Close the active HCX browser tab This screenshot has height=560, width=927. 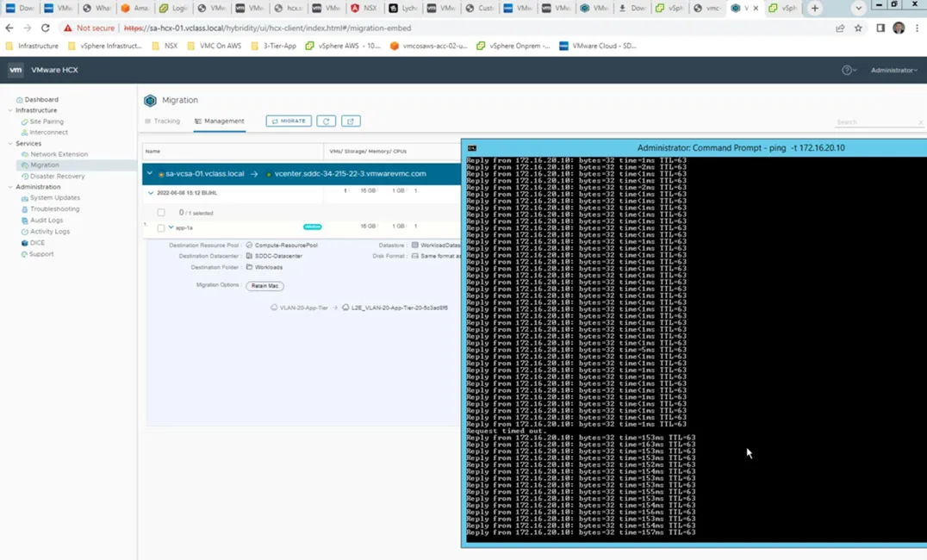coord(756,9)
